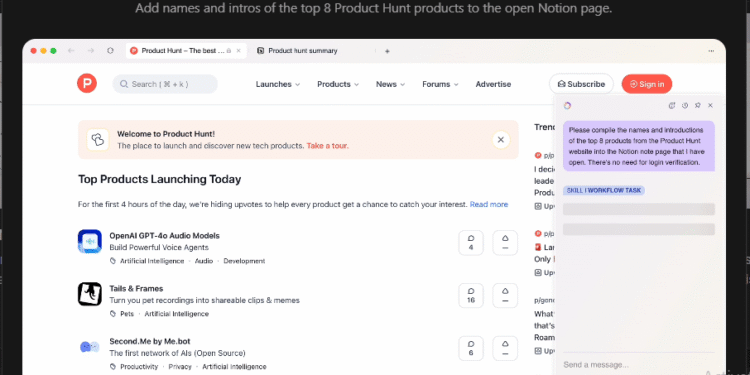Open a new browser tab
This screenshot has width=750, height=375.
tap(387, 51)
